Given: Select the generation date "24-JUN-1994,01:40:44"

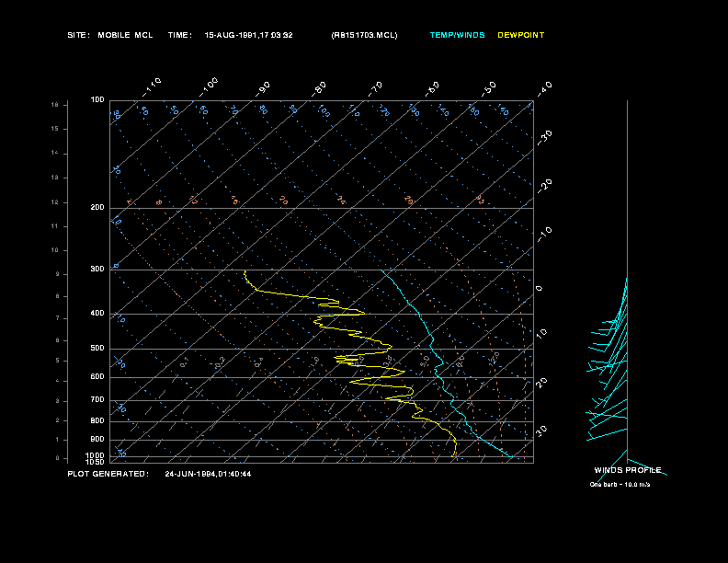Looking at the screenshot, I should click(208, 474).
